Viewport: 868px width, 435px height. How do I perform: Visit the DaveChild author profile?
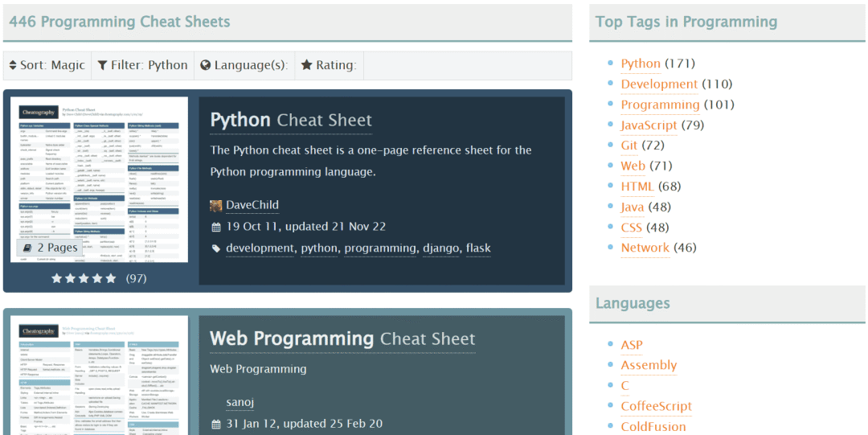(252, 205)
